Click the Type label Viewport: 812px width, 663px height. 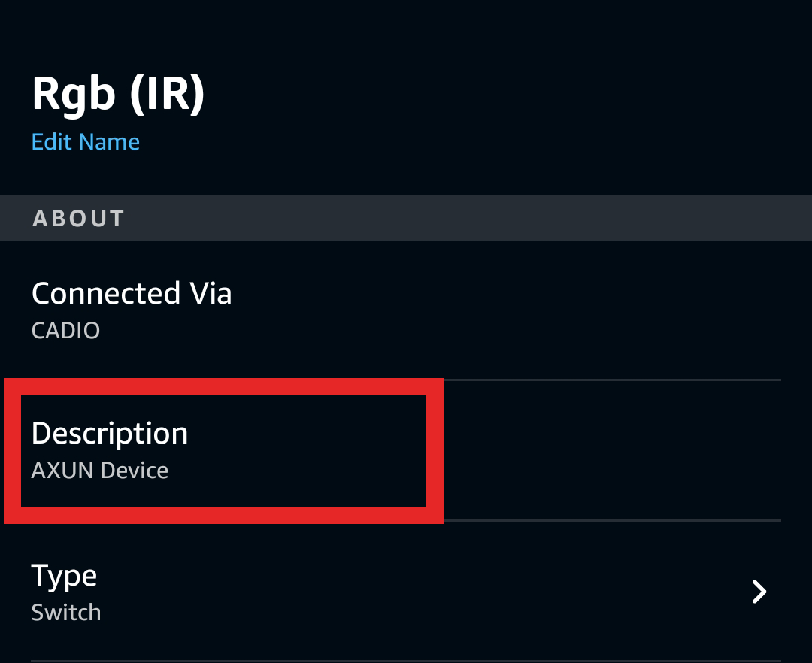click(x=65, y=576)
